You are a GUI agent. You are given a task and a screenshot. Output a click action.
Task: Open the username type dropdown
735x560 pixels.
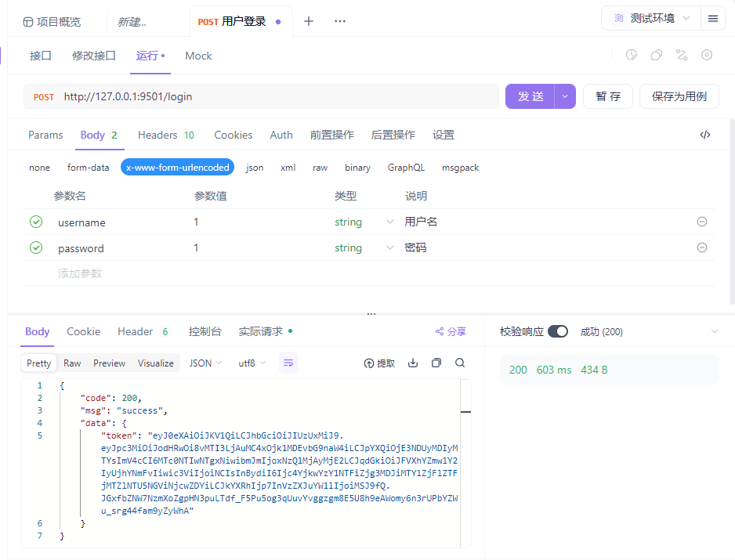click(x=389, y=222)
